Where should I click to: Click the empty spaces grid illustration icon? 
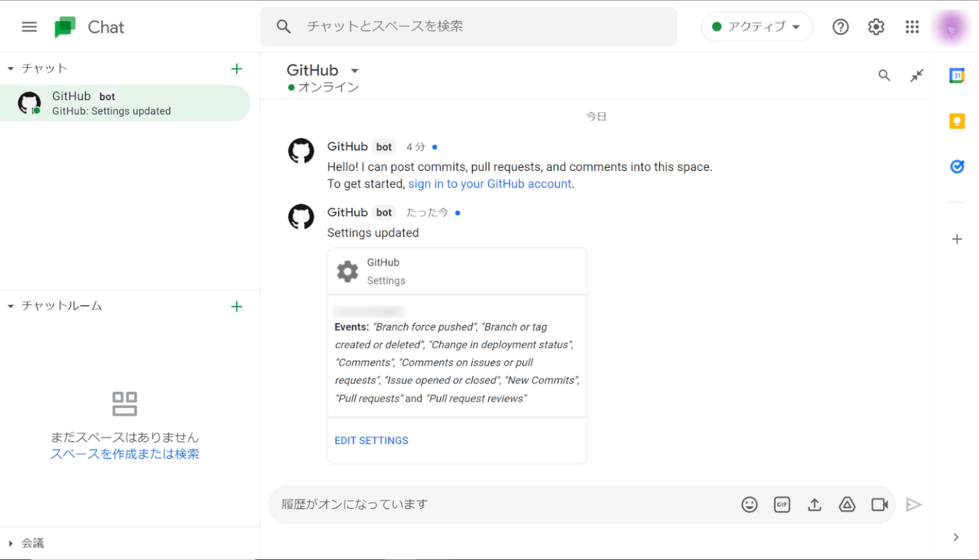pos(125,404)
